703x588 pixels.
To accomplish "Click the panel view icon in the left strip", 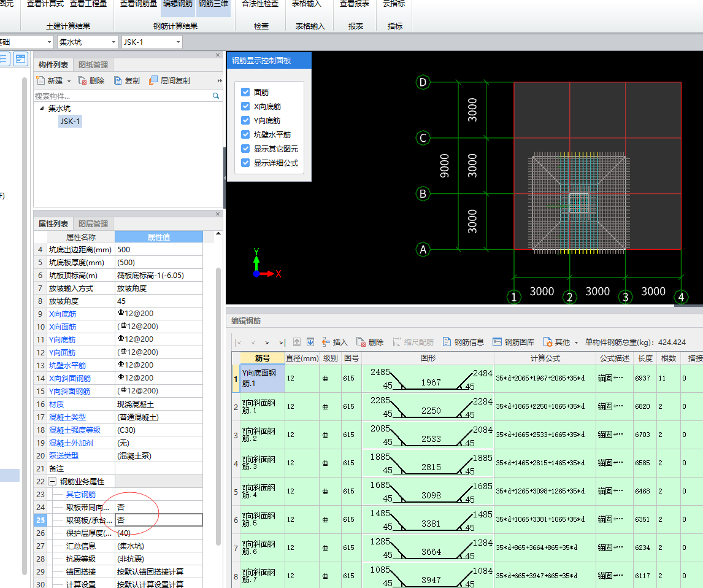I will tap(20, 59).
